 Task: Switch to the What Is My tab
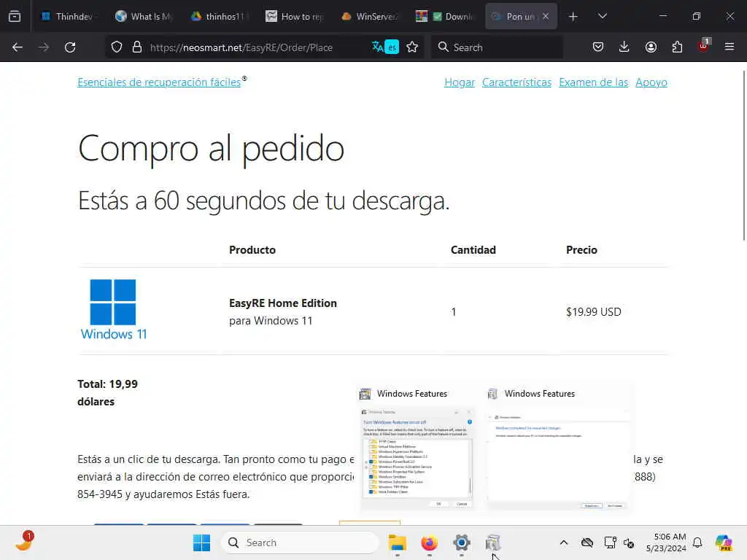point(143,17)
